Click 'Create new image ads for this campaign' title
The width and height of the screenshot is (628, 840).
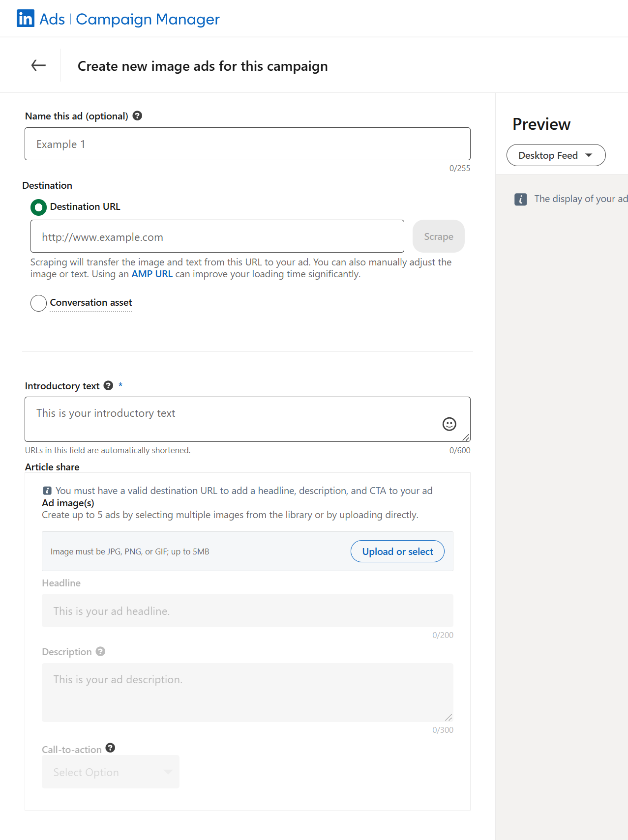click(x=203, y=66)
